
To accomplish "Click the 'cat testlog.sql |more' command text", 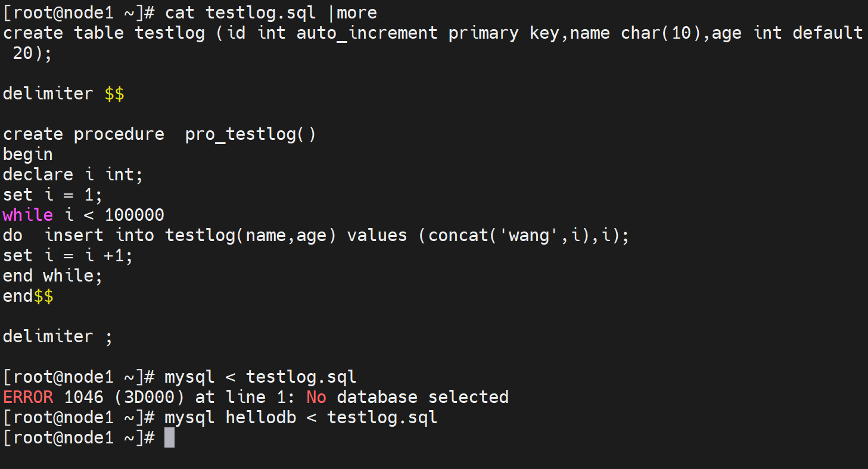I will tap(270, 12).
